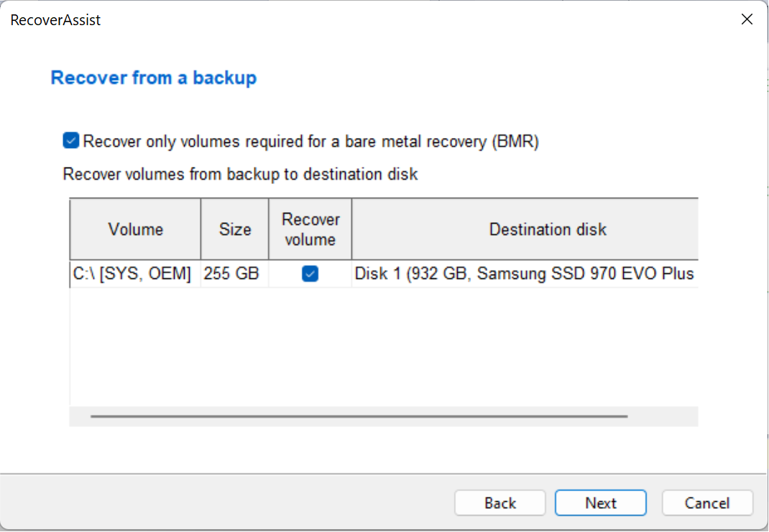Select the C:\ [SYS, OEM] volume cell

135,273
